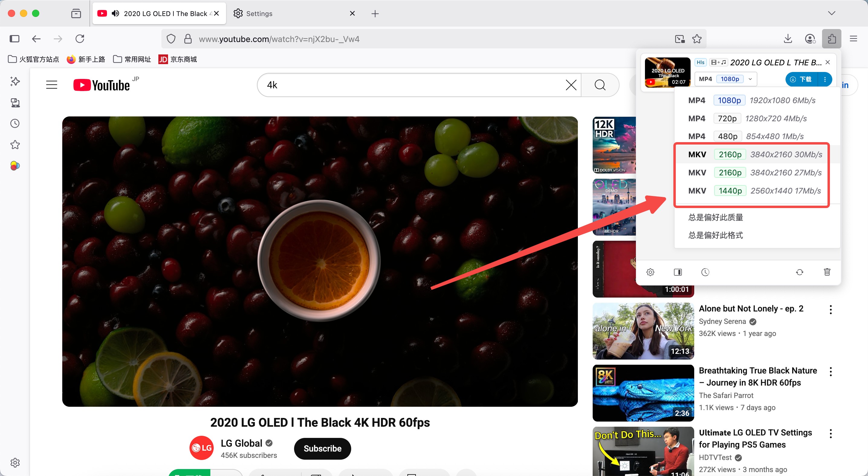
Task: Click the address bar URL
Action: [x=279, y=39]
